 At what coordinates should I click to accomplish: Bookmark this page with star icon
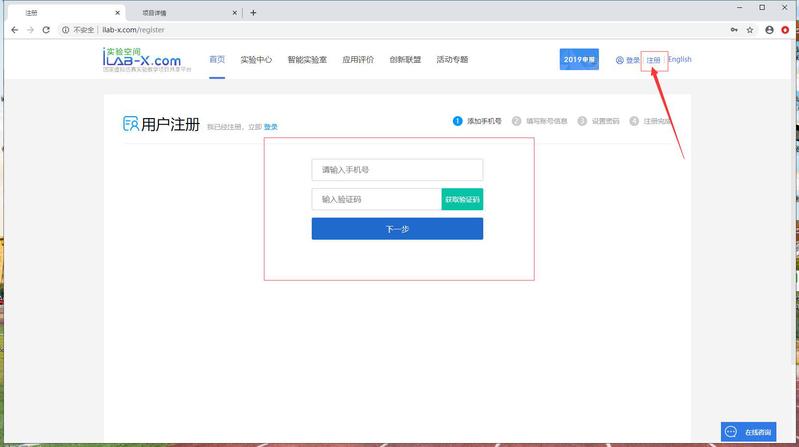coord(750,30)
